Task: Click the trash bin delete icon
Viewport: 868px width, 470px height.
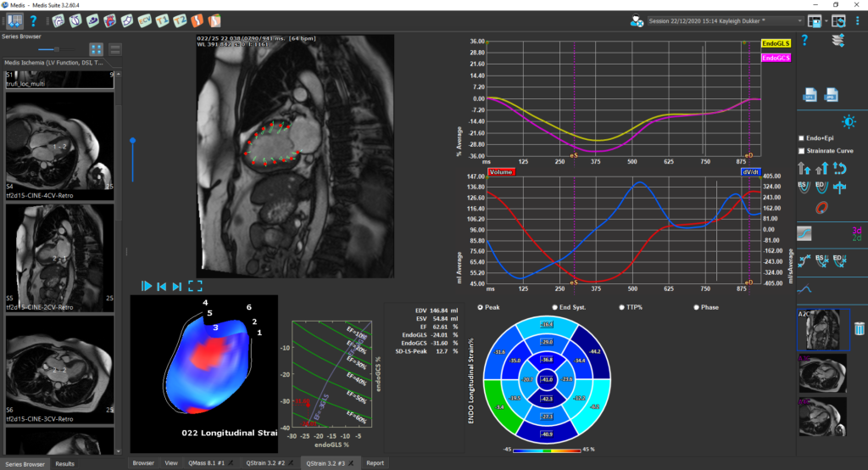Action: point(859,327)
